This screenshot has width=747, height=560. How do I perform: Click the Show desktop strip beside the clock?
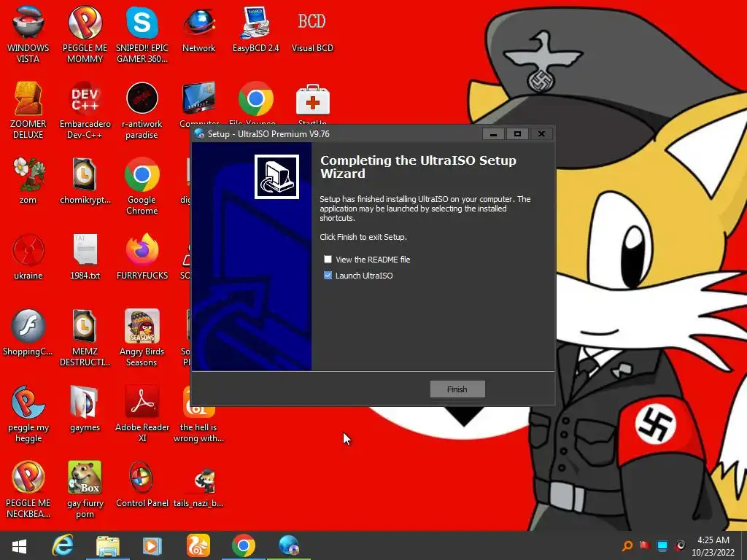click(x=744, y=545)
